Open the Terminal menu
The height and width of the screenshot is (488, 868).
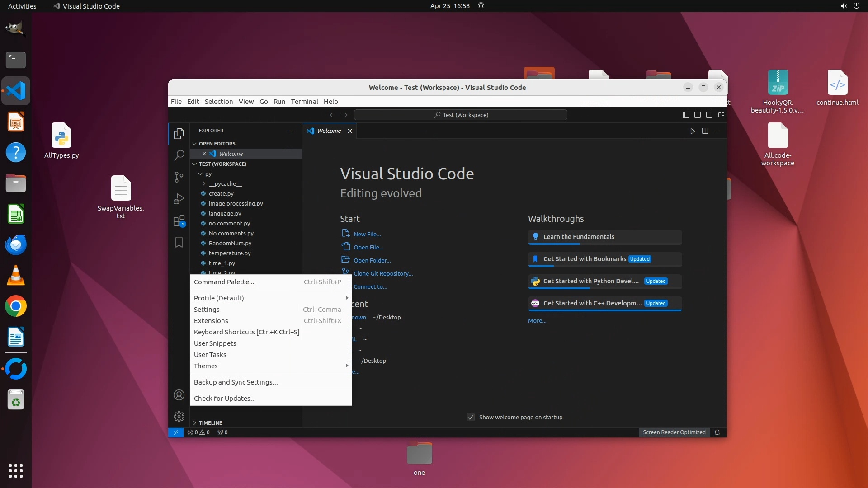click(x=304, y=102)
